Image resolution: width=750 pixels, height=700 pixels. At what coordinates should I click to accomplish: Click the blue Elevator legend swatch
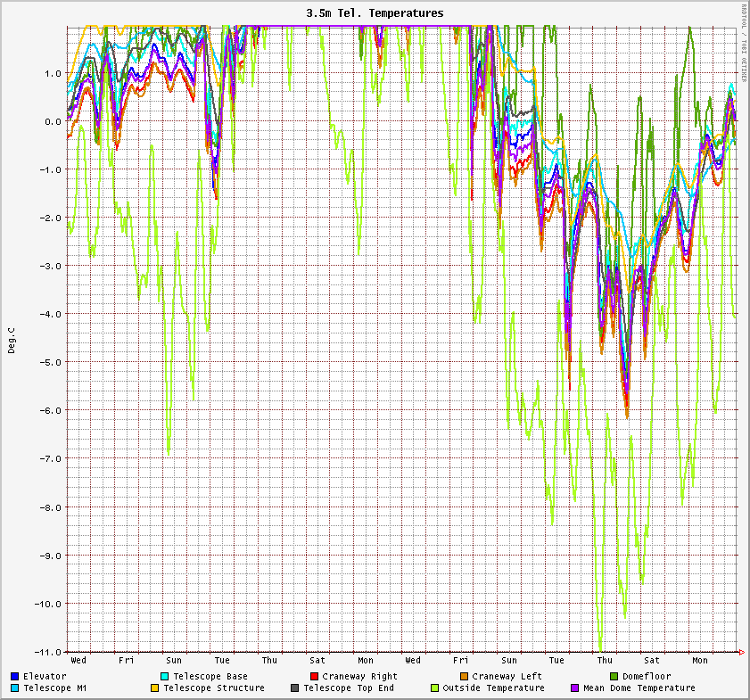tap(15, 677)
